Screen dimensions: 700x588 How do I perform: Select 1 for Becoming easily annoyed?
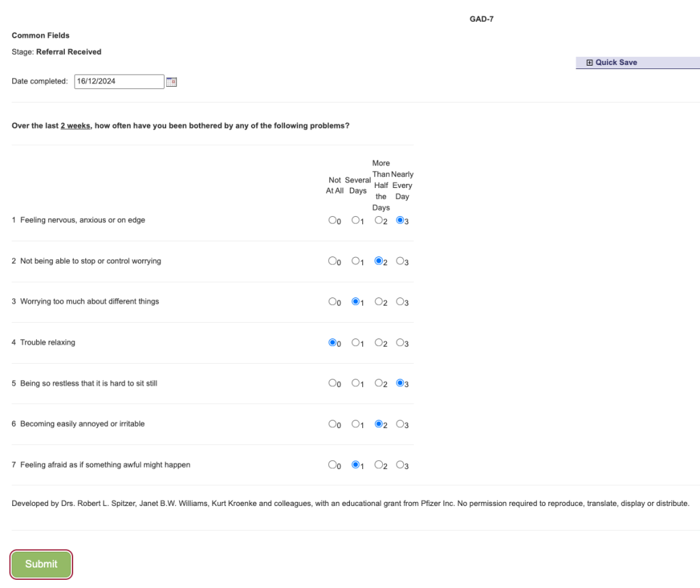tap(355, 424)
